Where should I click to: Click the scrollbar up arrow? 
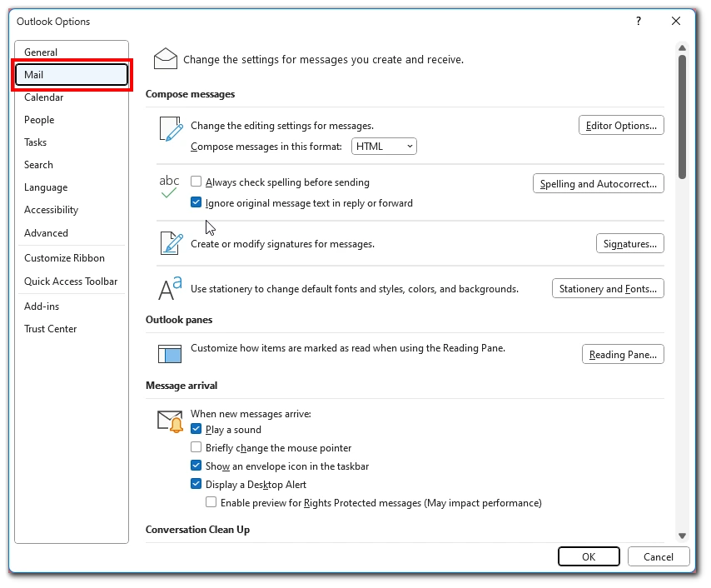point(682,47)
